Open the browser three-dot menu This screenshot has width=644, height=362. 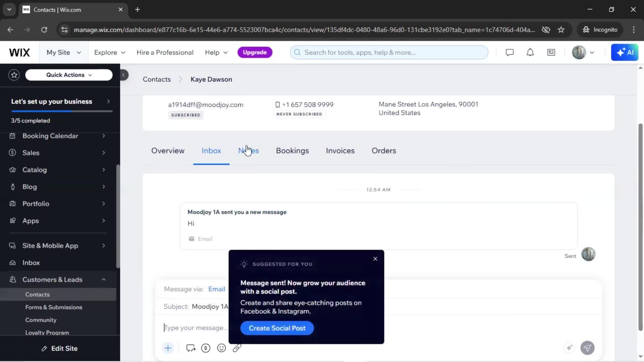pyautogui.click(x=634, y=30)
